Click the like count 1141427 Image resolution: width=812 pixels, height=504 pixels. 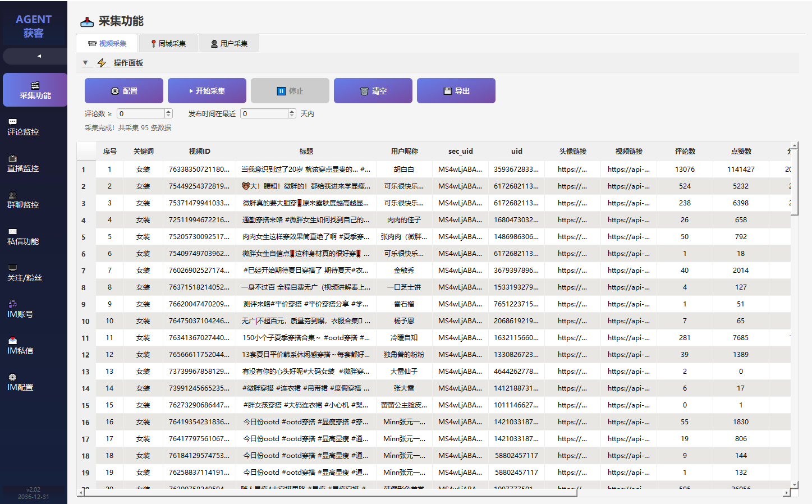(741, 169)
